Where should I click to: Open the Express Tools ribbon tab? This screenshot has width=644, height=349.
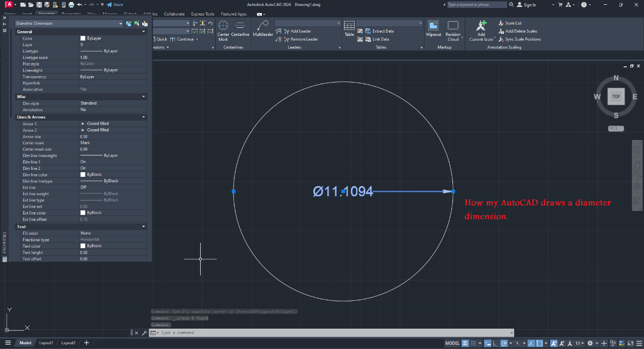point(202,14)
